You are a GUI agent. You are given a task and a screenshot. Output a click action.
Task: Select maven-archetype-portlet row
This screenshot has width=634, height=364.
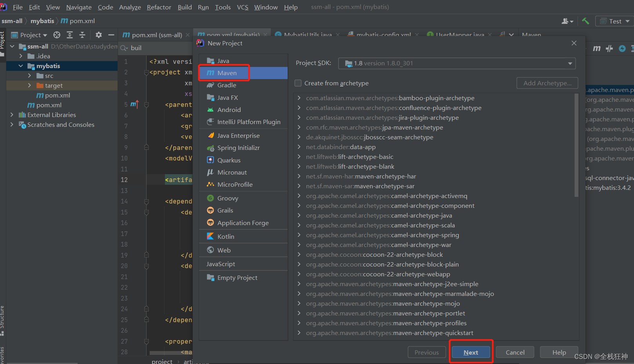tap(434, 313)
